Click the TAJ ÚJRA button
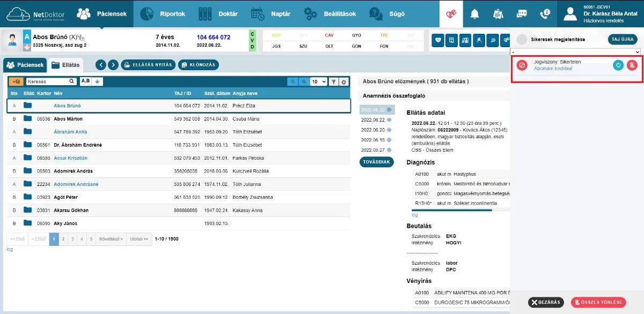The width and height of the screenshot is (644, 314). 623,40
